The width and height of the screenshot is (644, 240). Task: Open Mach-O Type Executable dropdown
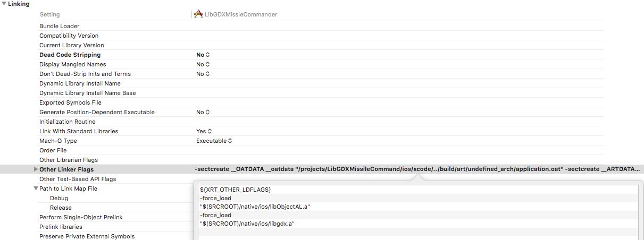point(214,141)
